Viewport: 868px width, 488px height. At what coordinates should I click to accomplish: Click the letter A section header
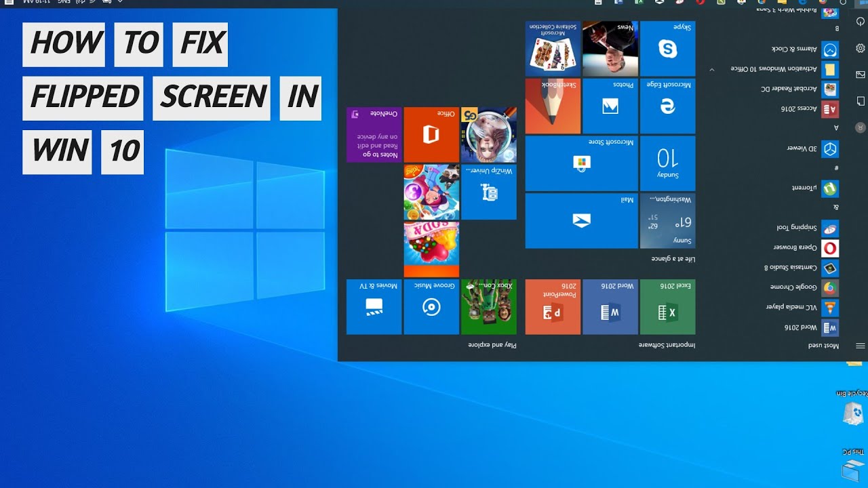pyautogui.click(x=836, y=128)
